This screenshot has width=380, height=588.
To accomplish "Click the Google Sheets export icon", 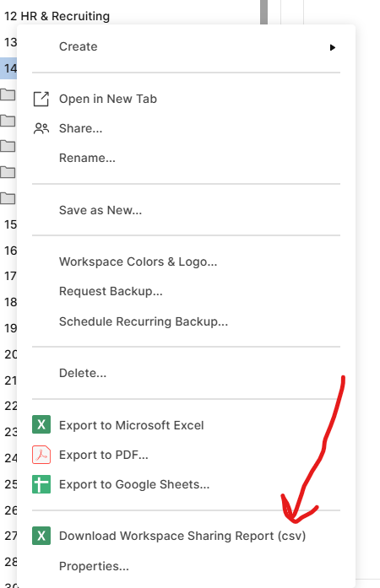I will coord(41,484).
